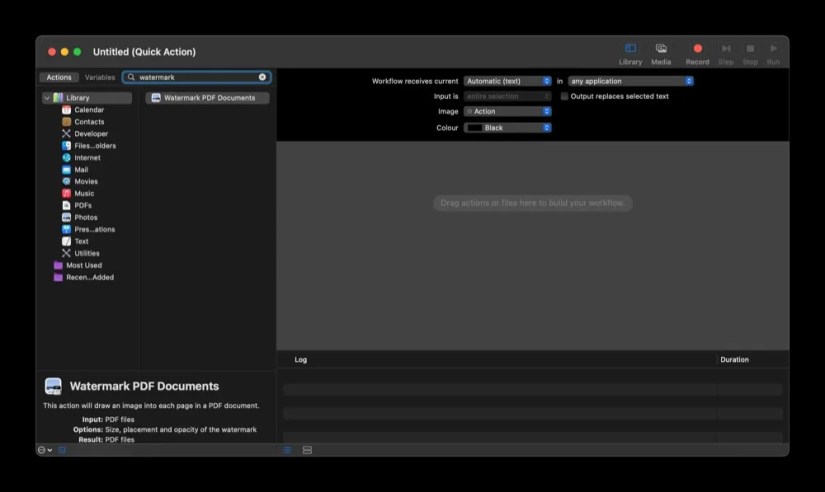Image resolution: width=825 pixels, height=492 pixels.
Task: Open the Colour Black dropdown
Action: point(508,128)
